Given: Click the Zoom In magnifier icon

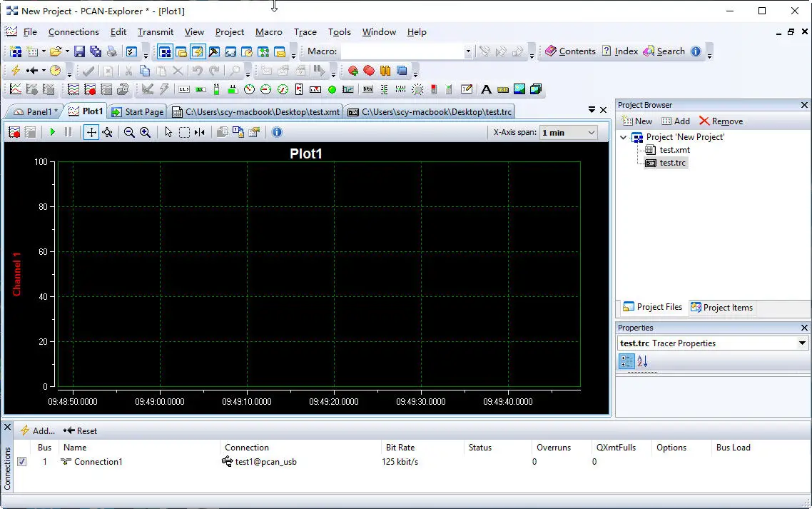Looking at the screenshot, I should point(145,132).
